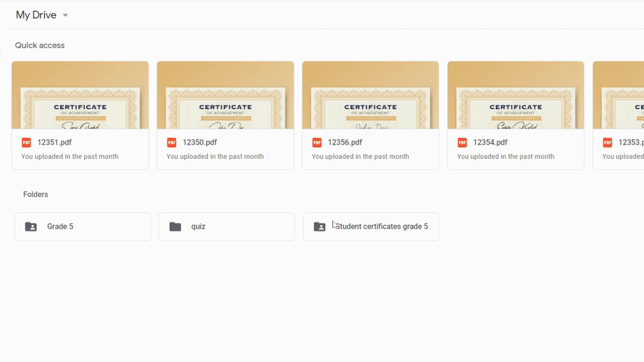
Task: Click the folder icon for quiz
Action: click(175, 227)
